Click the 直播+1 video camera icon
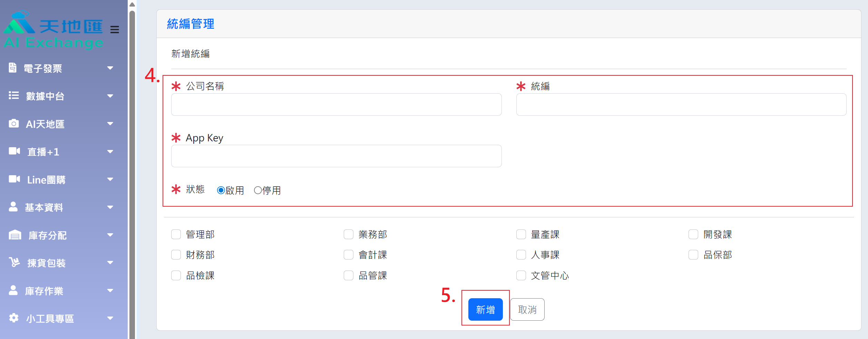Viewport: 868px width, 339px height. coord(14,151)
